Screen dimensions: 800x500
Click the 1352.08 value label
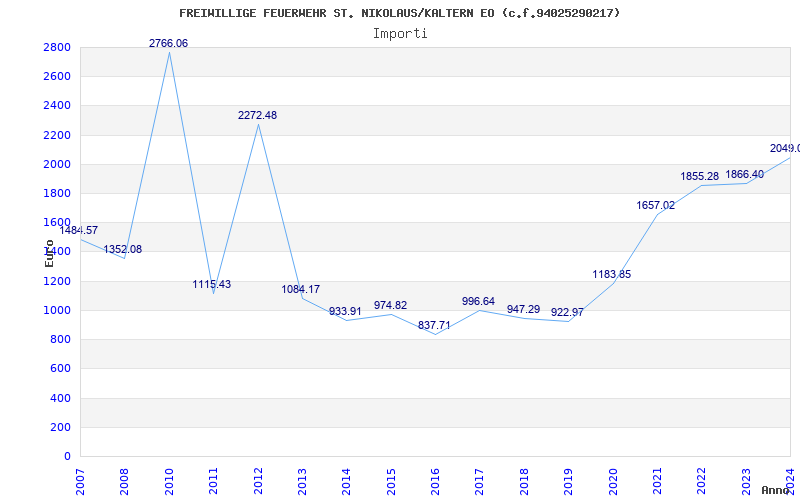(x=123, y=249)
